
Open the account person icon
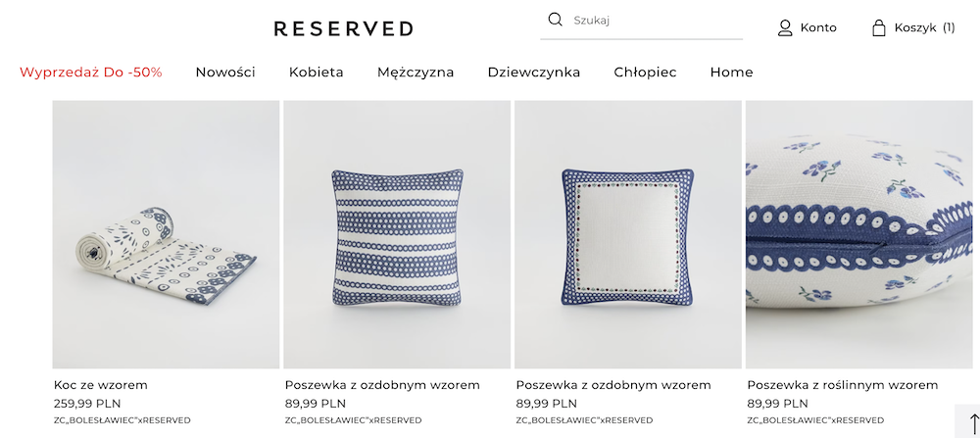pos(785,28)
